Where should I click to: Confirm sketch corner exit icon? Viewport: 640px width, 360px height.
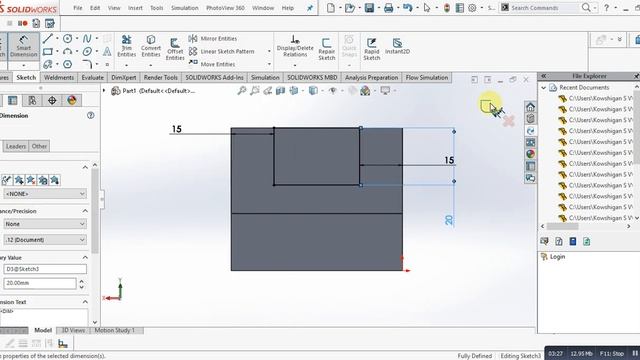(487, 106)
